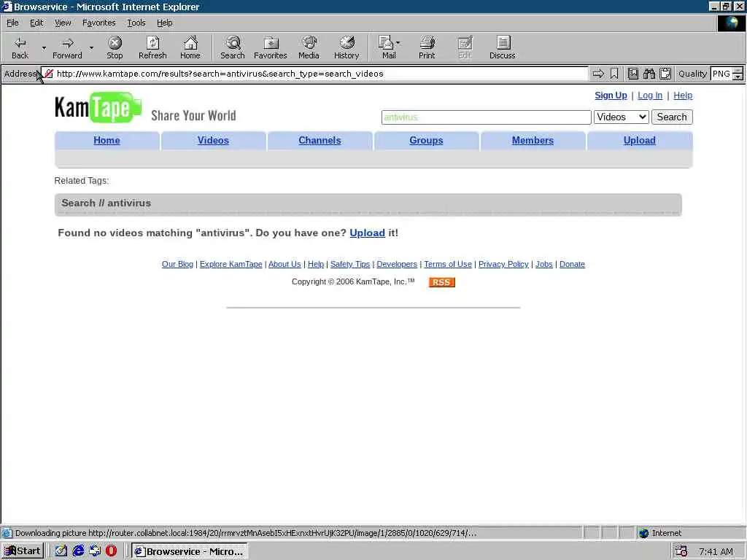747x560 pixels.
Task: Open the Jobs footer link
Action: [x=544, y=264]
